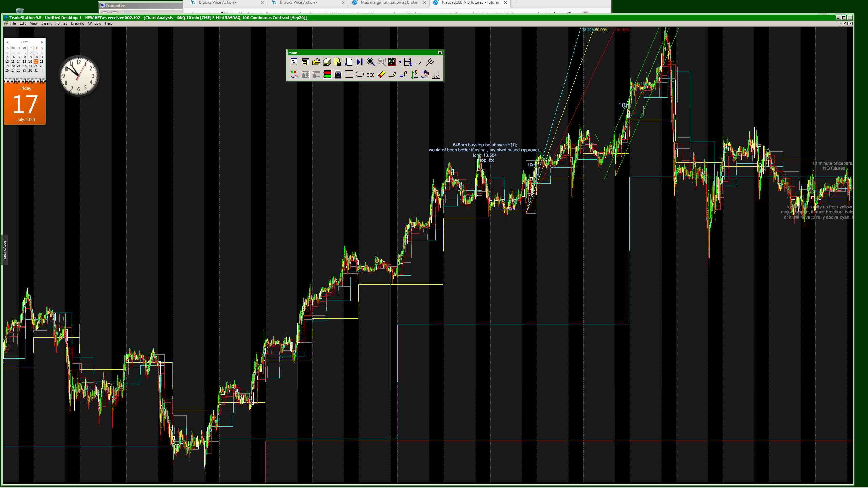Viewport: 868px width, 488px height.
Task: Click the grid with blue T icon
Action: pos(408,62)
